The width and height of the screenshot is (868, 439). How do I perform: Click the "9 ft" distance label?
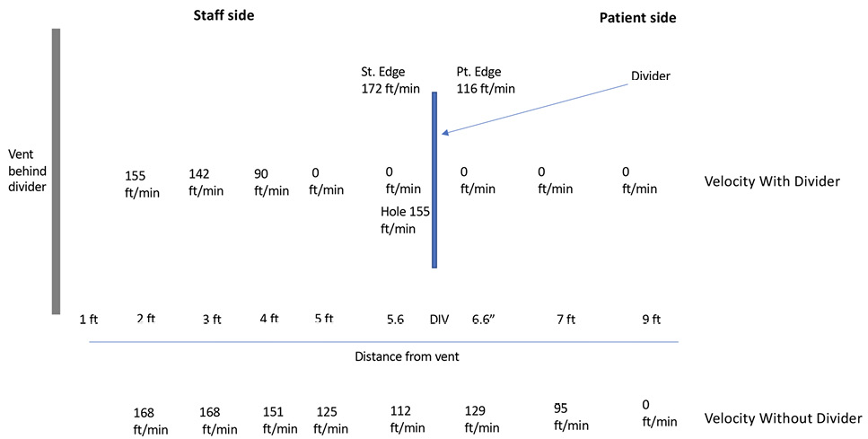click(650, 320)
